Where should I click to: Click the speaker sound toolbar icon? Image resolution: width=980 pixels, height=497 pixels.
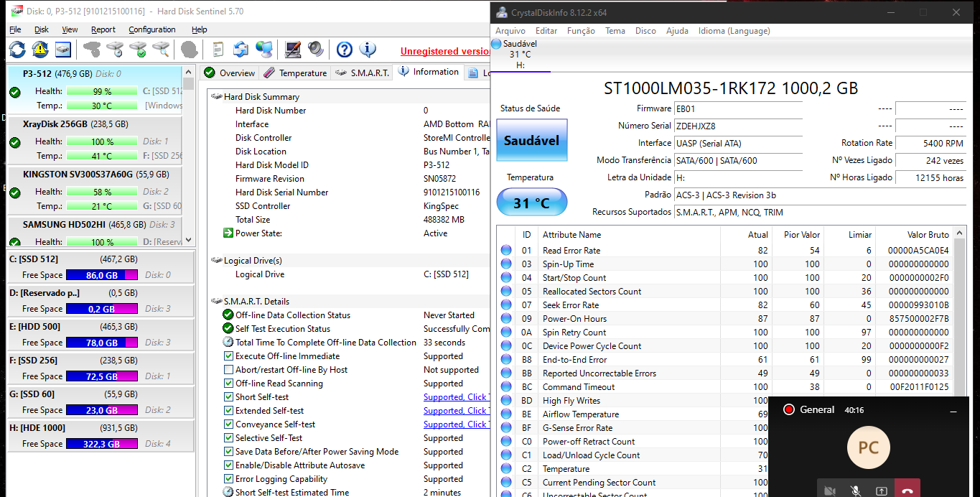[316, 50]
